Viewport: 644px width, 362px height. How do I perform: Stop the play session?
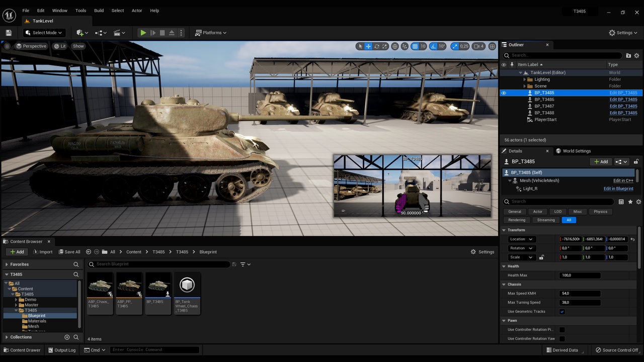pos(162,33)
